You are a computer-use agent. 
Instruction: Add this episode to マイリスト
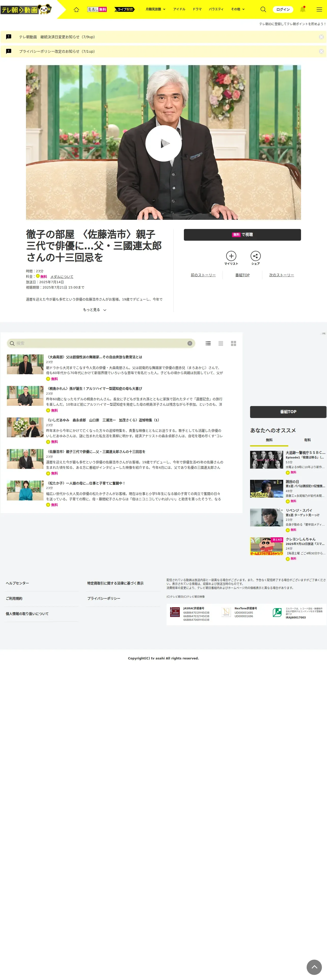[231, 258]
